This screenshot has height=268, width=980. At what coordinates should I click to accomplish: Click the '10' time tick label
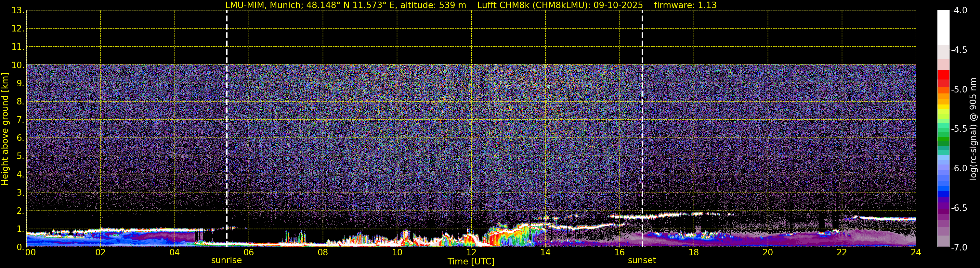click(x=397, y=252)
